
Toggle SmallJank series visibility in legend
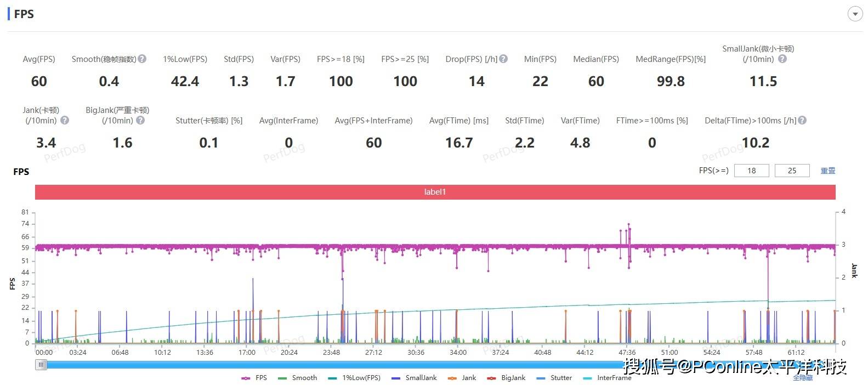(415, 378)
